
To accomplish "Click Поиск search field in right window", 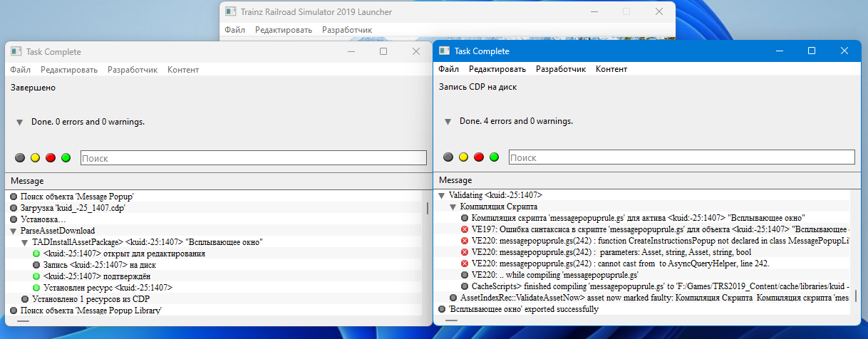I will point(682,157).
